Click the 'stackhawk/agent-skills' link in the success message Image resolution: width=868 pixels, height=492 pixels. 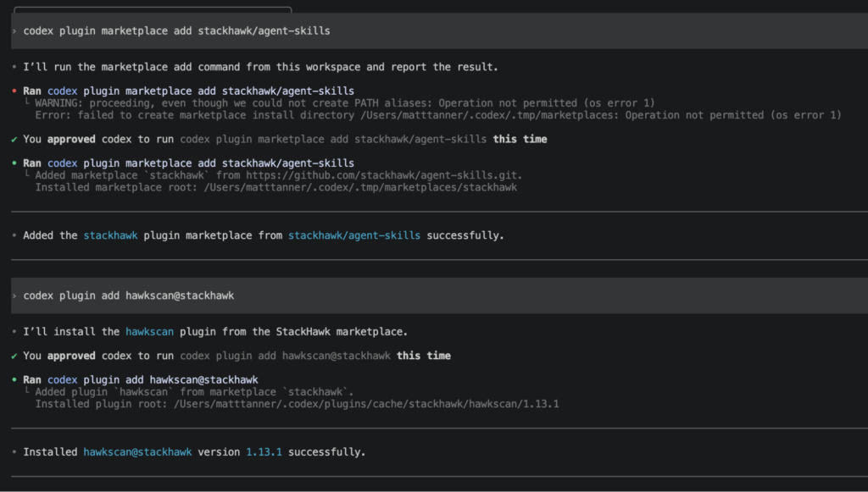tap(354, 235)
